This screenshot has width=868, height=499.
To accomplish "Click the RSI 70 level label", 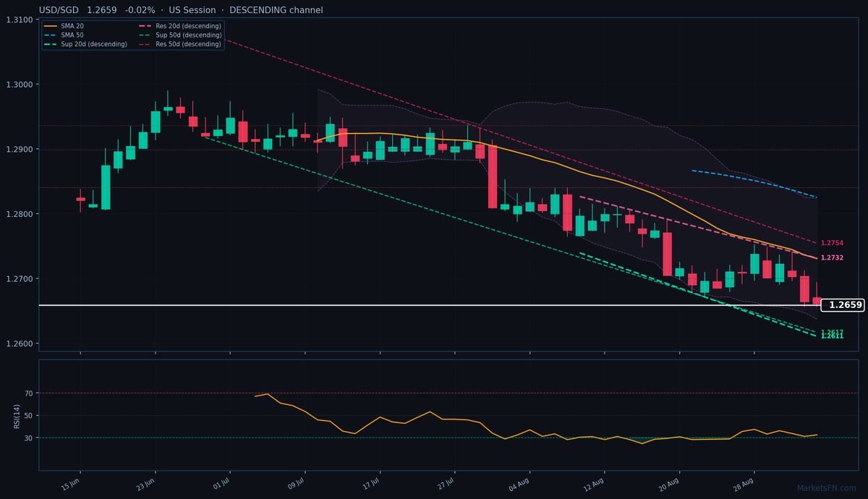I will [x=29, y=393].
